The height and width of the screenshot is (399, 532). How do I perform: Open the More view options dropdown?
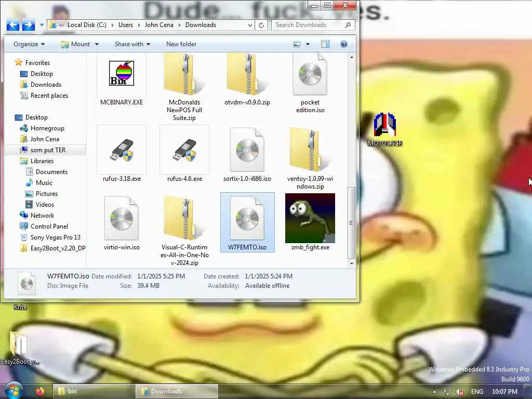(308, 44)
